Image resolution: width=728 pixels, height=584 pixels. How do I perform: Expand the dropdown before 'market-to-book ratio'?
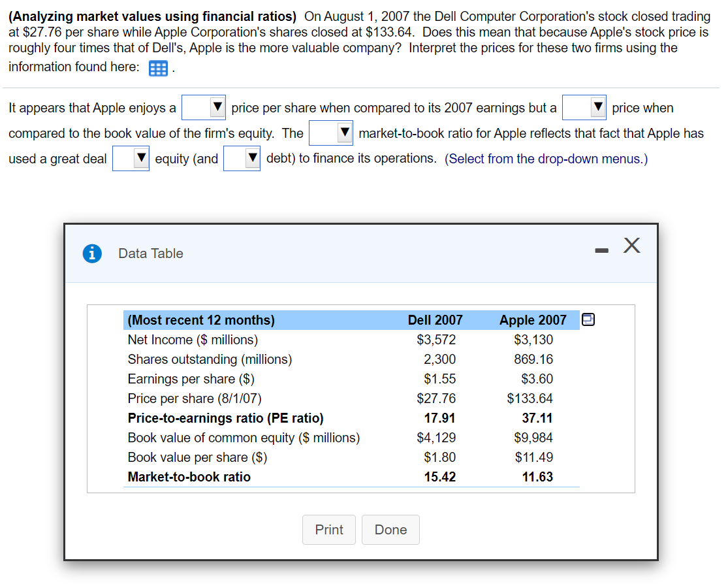330,133
